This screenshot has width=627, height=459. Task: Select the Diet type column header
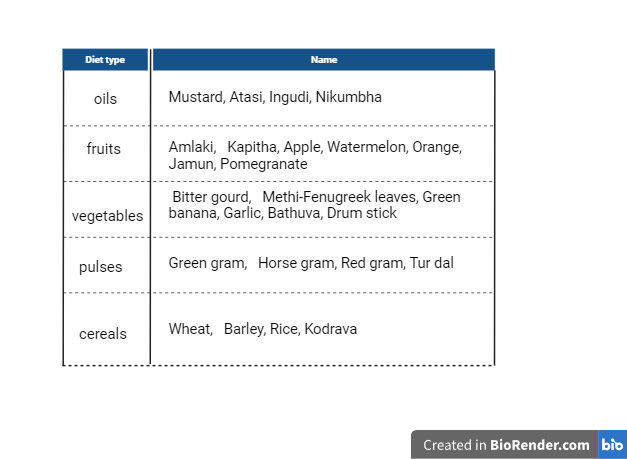tap(105, 60)
